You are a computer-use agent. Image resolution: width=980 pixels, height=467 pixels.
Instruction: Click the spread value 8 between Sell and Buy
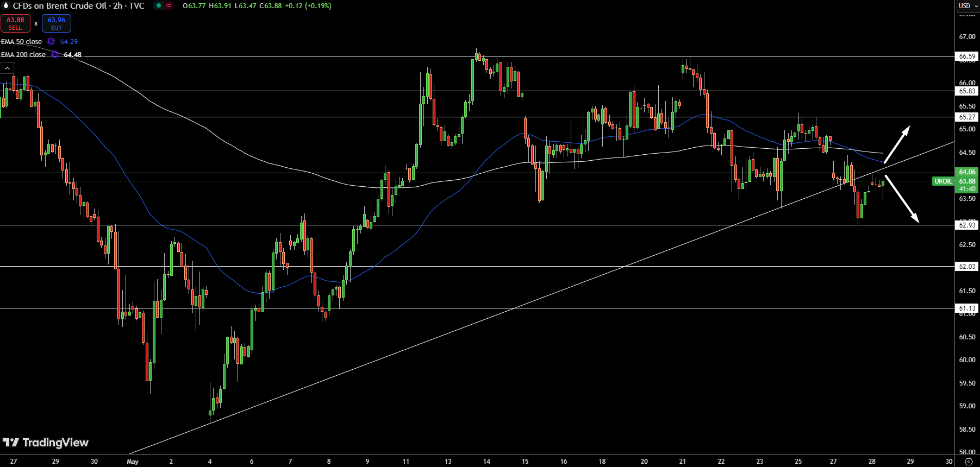[x=36, y=24]
